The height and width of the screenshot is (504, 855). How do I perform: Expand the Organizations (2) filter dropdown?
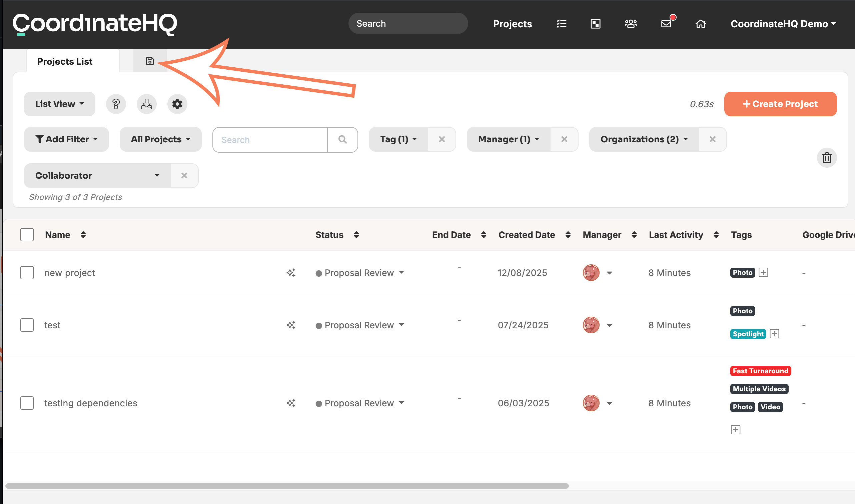(x=644, y=139)
